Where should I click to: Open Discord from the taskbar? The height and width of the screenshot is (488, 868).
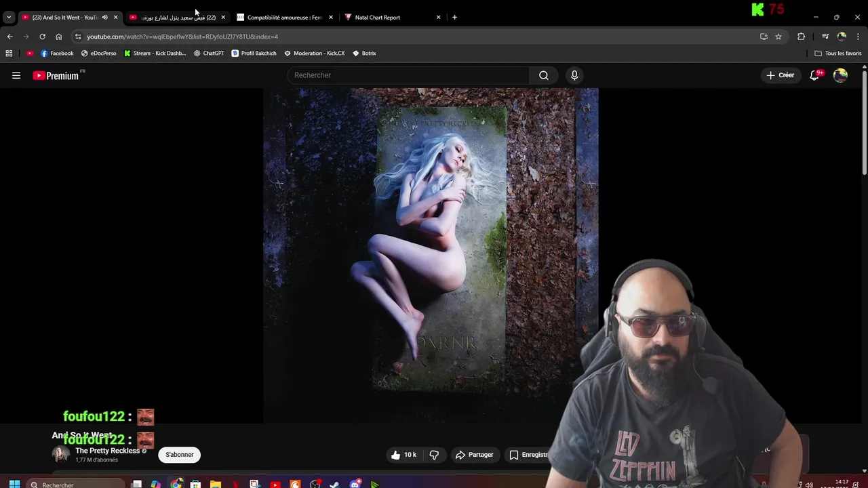click(x=355, y=484)
